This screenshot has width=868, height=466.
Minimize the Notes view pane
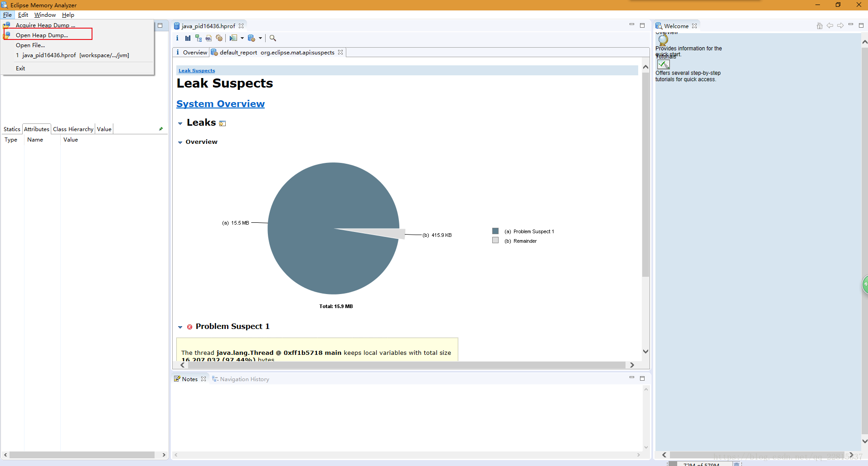[632, 378]
